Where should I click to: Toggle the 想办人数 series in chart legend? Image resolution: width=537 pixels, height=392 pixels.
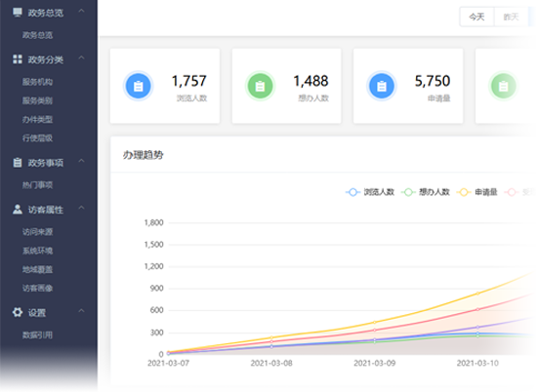tap(426, 192)
